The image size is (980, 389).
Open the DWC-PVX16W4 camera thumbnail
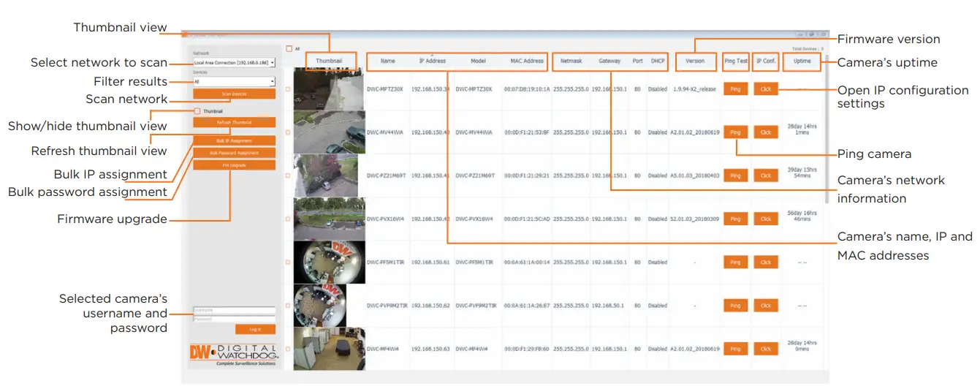329,219
